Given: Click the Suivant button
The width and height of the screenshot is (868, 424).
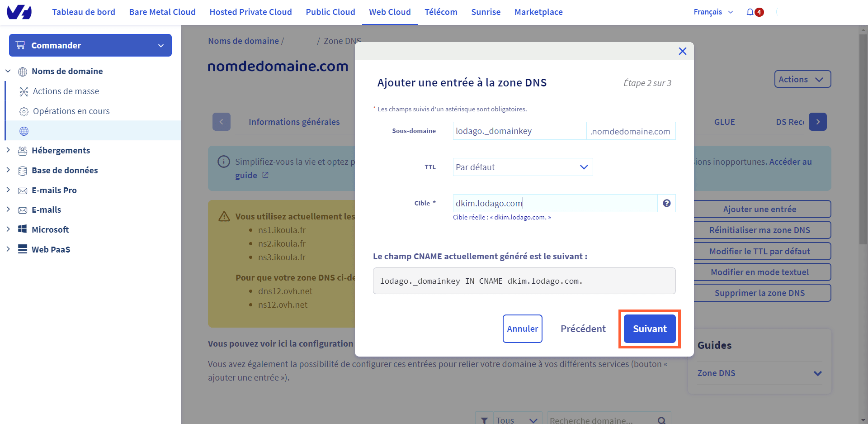Looking at the screenshot, I should [x=650, y=329].
